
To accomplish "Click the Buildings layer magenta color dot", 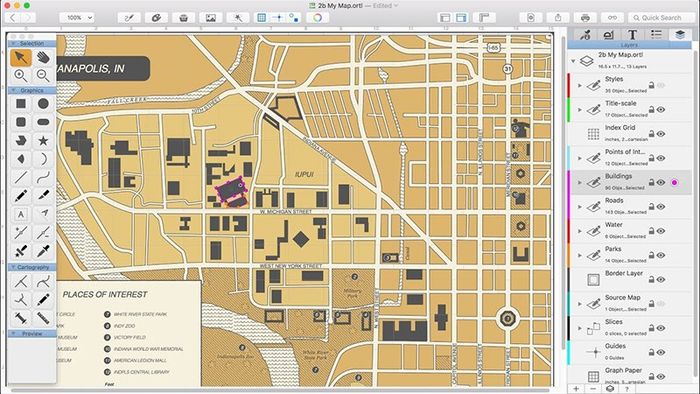I will point(675,182).
